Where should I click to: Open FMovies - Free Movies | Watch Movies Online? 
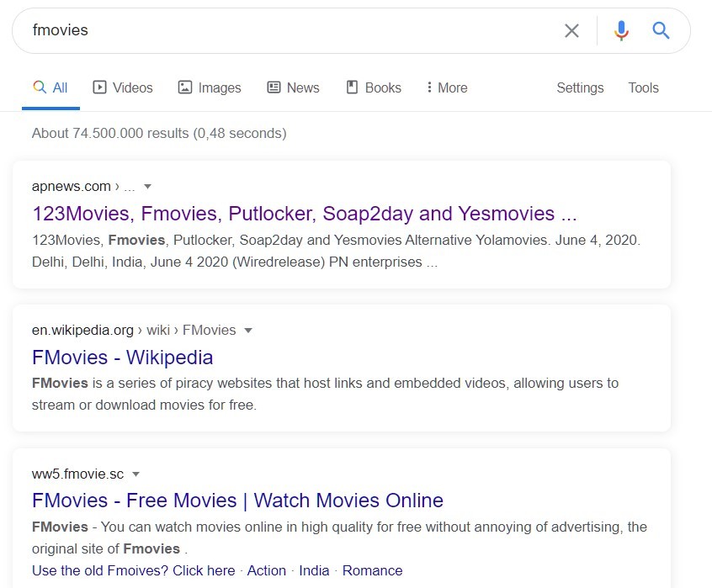237,501
